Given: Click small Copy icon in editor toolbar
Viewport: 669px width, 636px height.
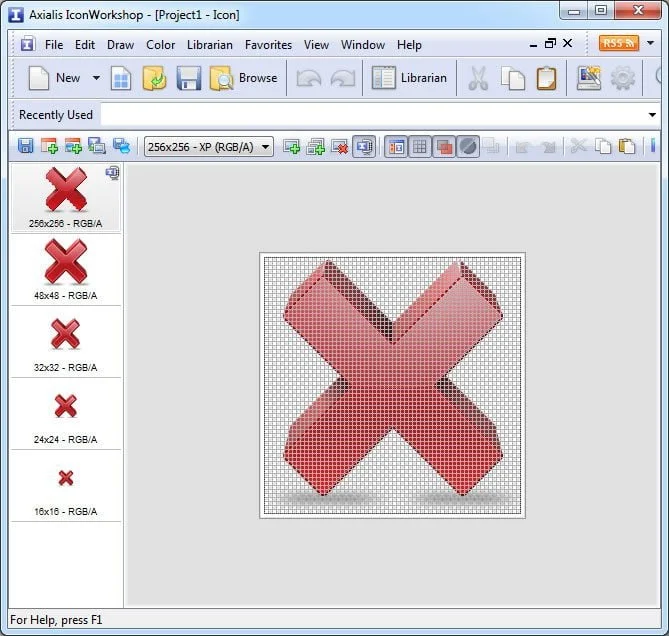Looking at the screenshot, I should point(603,146).
